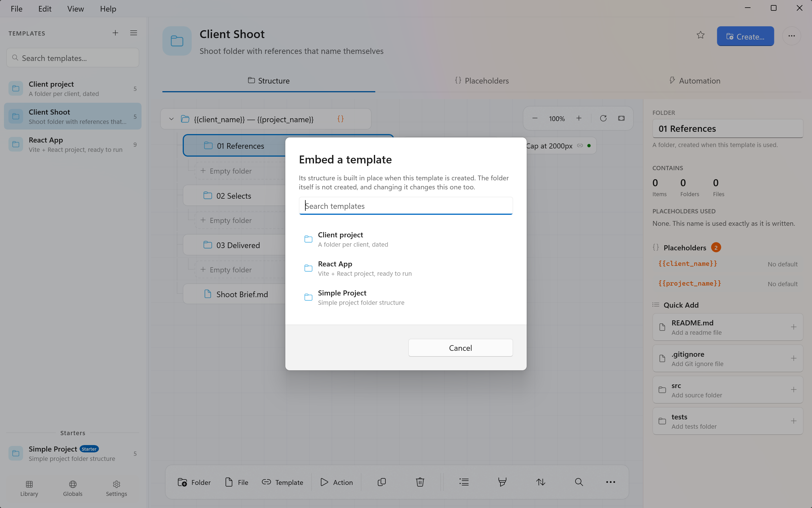Switch to the Automation tab
Viewport: 812px width, 508px height.
tap(694, 81)
